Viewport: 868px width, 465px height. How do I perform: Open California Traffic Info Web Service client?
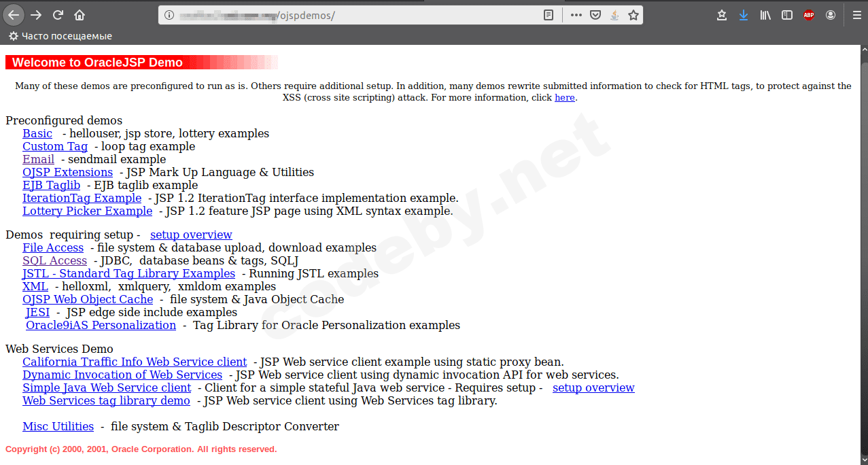pos(135,362)
